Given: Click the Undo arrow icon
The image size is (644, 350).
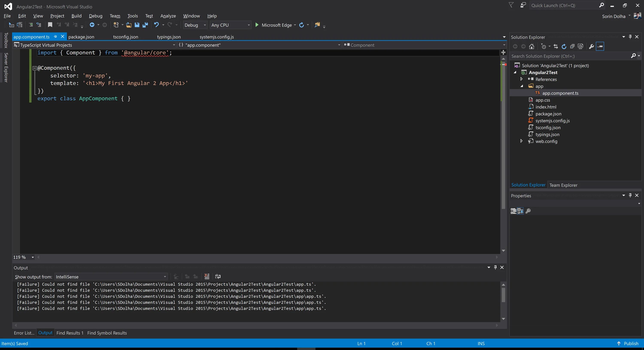Looking at the screenshot, I should (x=156, y=25).
